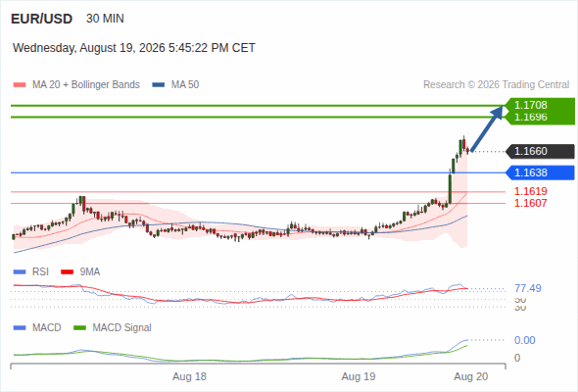Click the Aug 20 date axis label
This screenshot has height=392, width=578.
click(x=471, y=377)
